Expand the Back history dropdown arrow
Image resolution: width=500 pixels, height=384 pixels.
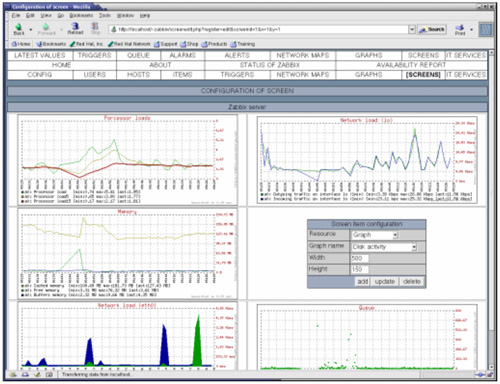[31, 29]
